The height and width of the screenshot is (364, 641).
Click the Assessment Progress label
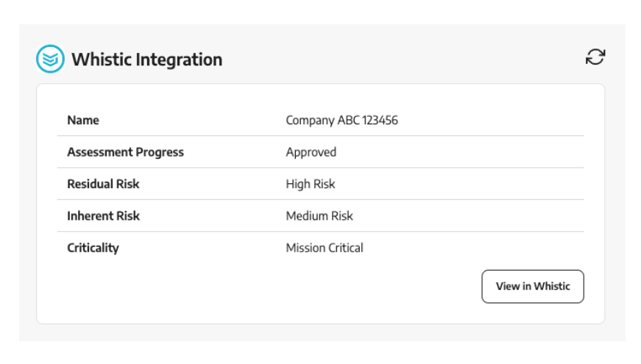[126, 152]
